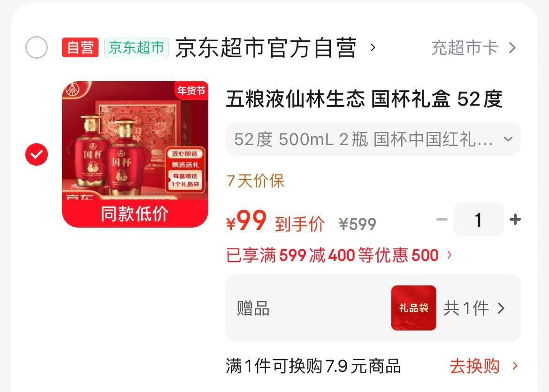Tap the 年货节 badge on product image

coord(191,91)
